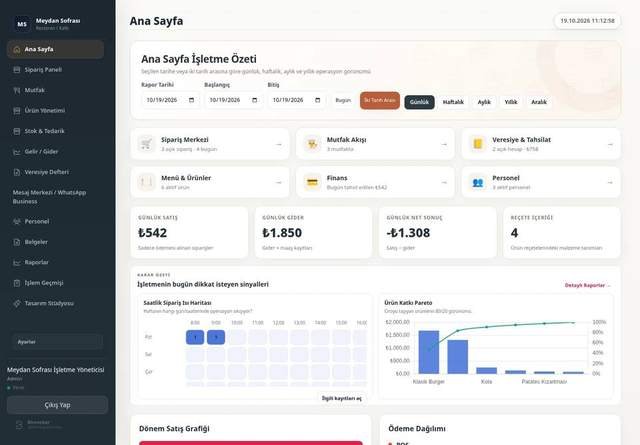Click the shopping cart icon on Sipariş Merkezi
Image resolution: width=640 pixels, height=445 pixels.
tap(147, 144)
